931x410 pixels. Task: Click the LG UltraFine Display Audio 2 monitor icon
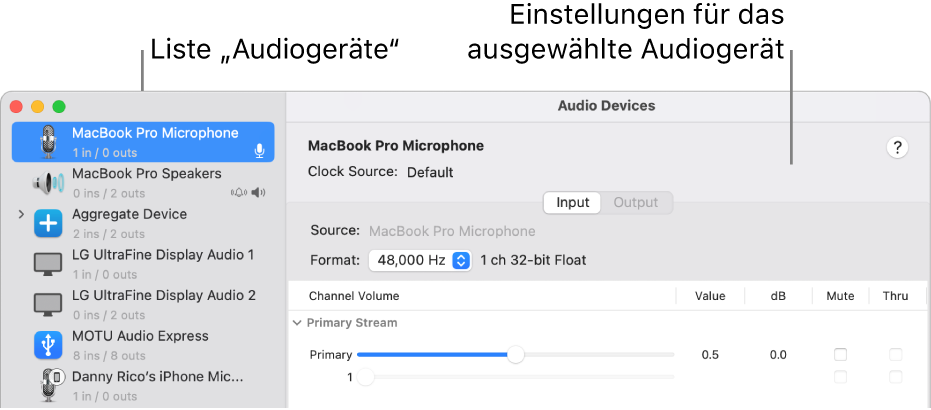[x=49, y=304]
